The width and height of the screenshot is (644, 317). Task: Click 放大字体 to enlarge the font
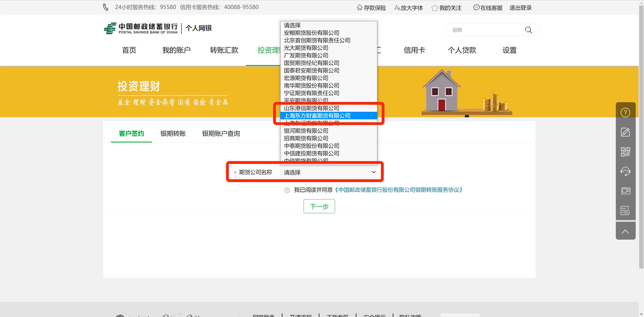409,8
